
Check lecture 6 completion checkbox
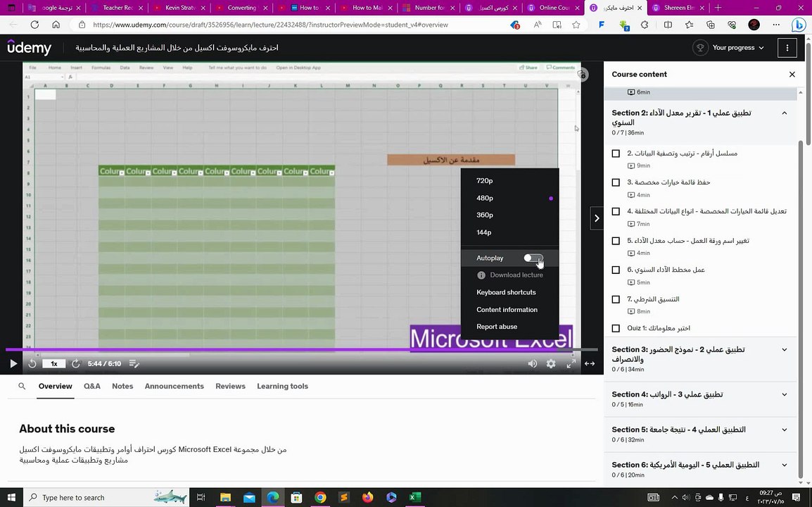[616, 270]
